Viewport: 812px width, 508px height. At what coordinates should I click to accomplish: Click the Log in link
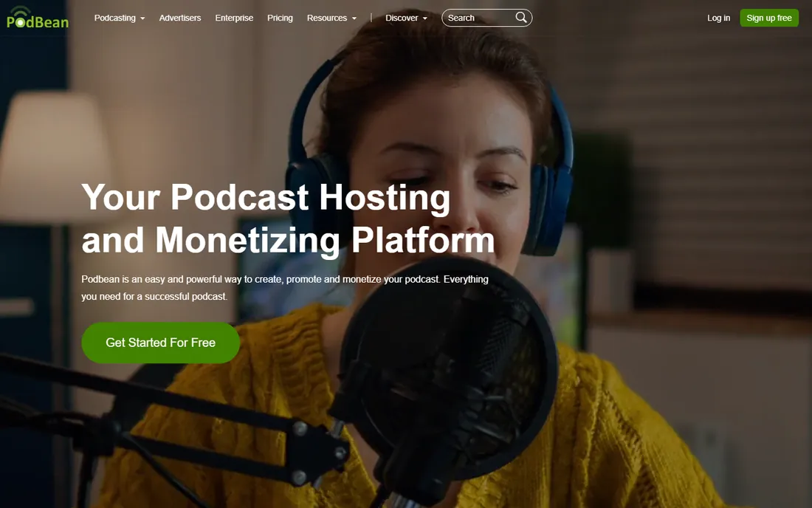[x=718, y=18]
